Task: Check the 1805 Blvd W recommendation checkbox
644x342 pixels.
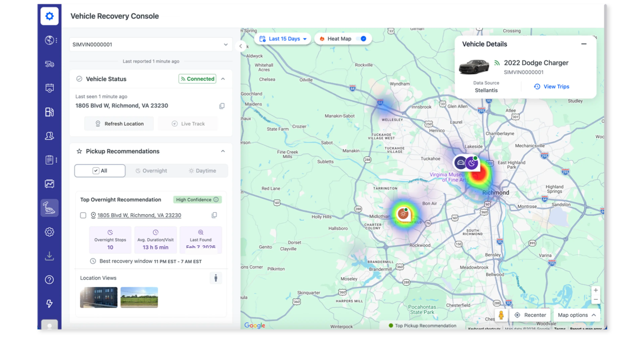Action: click(x=83, y=215)
